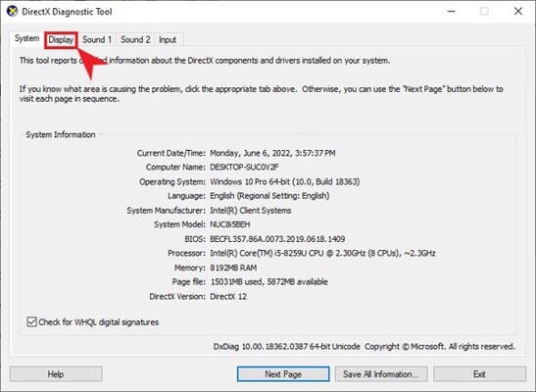Click computer name DESKTOP-SUC0V2F
Viewport: 536px width, 392px height.
(244, 168)
